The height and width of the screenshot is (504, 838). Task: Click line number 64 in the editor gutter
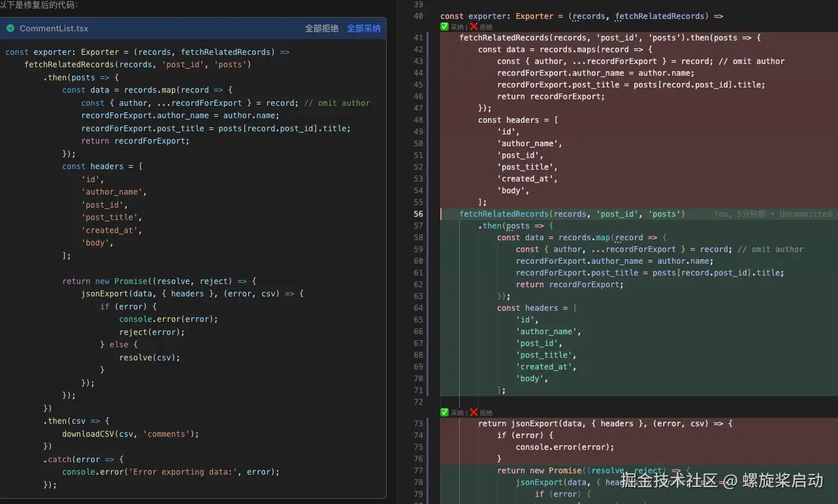coord(418,308)
